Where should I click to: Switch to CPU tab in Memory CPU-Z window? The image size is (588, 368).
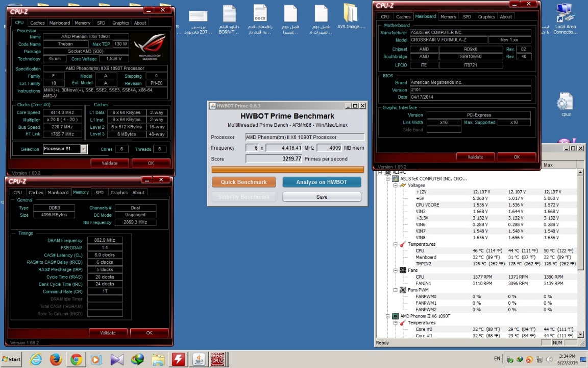click(18, 193)
